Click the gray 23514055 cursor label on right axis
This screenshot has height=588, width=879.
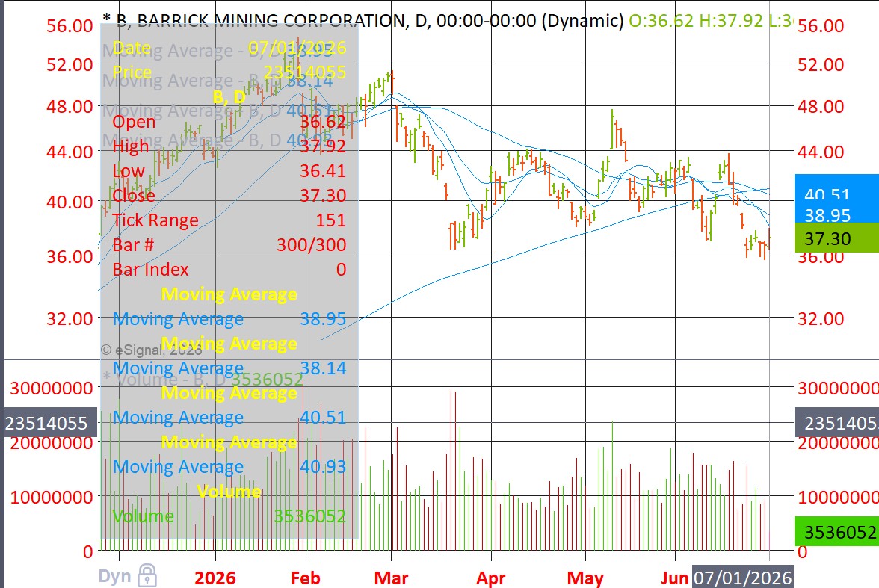tap(836, 423)
